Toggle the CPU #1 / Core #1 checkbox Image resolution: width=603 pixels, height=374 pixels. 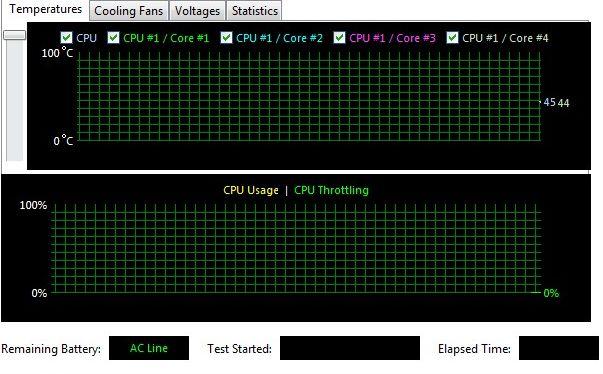pos(113,38)
